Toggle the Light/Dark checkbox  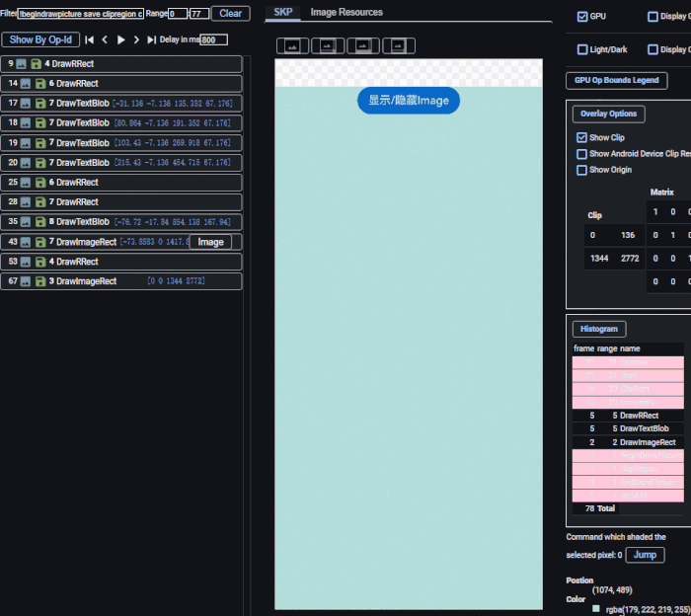582,49
